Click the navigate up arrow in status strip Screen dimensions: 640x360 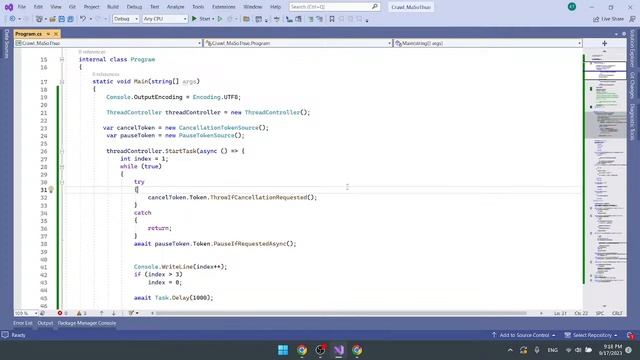click(x=102, y=313)
